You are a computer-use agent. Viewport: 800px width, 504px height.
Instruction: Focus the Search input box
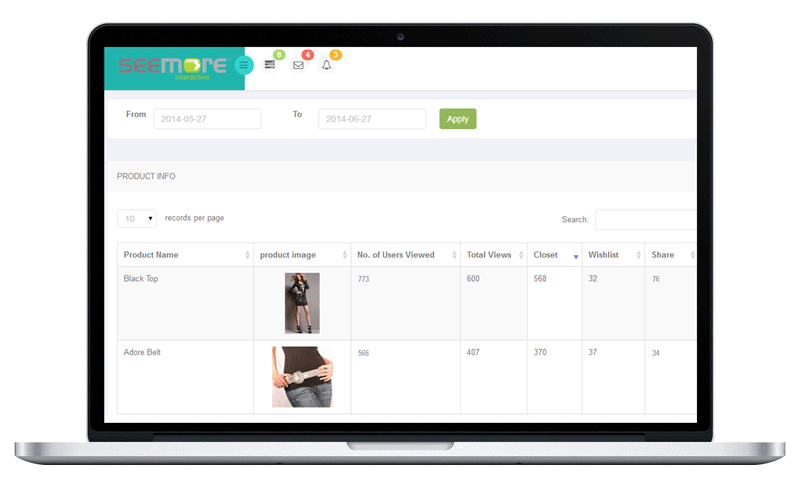coord(645,220)
